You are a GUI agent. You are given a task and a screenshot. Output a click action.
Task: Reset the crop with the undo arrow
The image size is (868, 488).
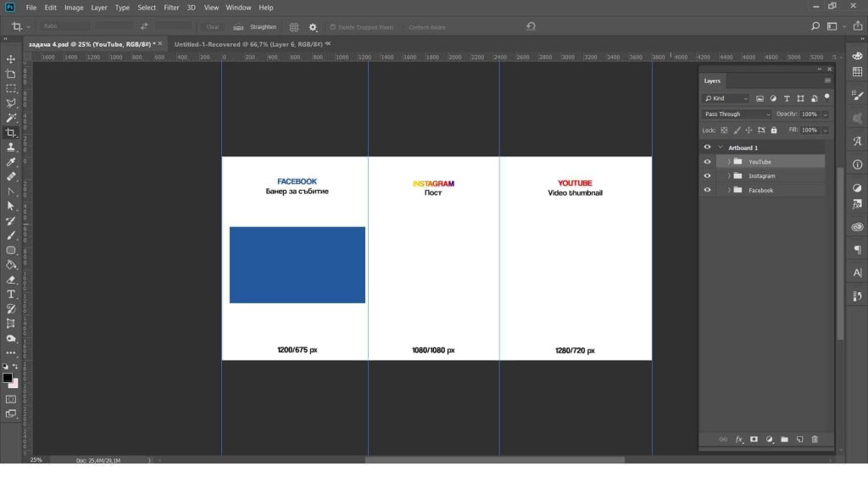pyautogui.click(x=531, y=26)
